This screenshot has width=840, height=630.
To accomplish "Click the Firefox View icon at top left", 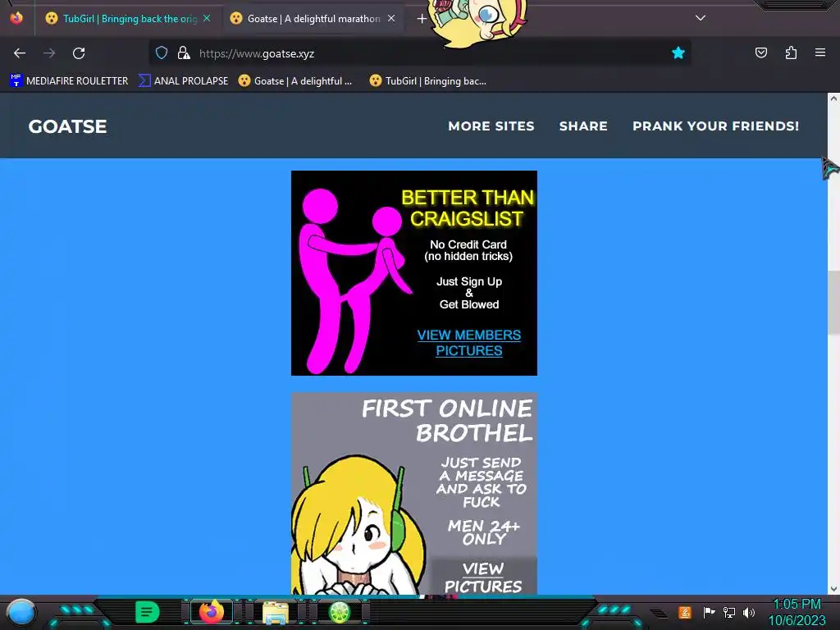I will pos(16,18).
